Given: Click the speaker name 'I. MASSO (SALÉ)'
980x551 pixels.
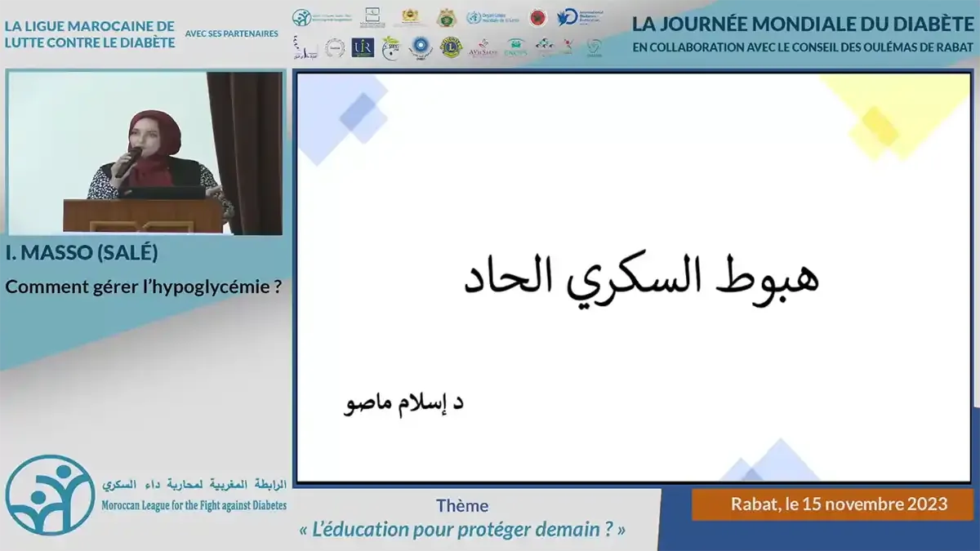Looking at the screenshot, I should pyautogui.click(x=82, y=253).
